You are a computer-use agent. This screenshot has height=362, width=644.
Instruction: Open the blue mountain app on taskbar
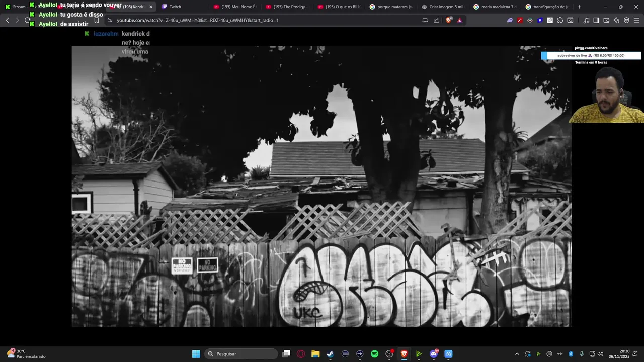(448, 354)
